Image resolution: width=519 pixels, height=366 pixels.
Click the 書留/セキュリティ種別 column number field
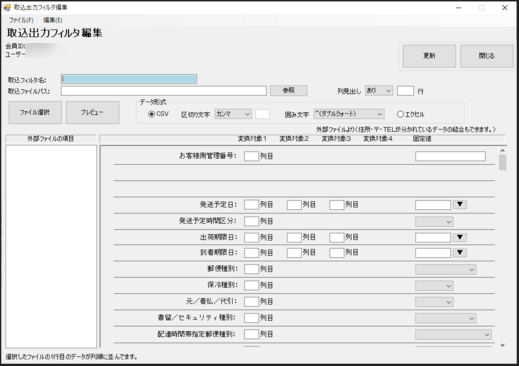pyautogui.click(x=251, y=318)
